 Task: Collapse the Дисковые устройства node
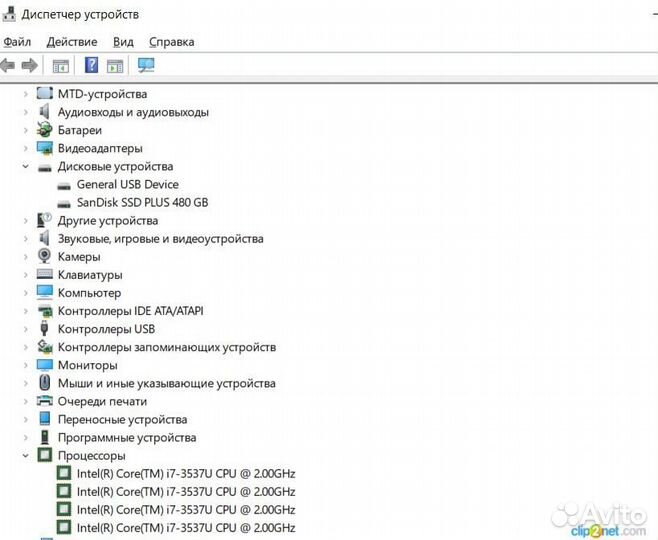point(26,167)
